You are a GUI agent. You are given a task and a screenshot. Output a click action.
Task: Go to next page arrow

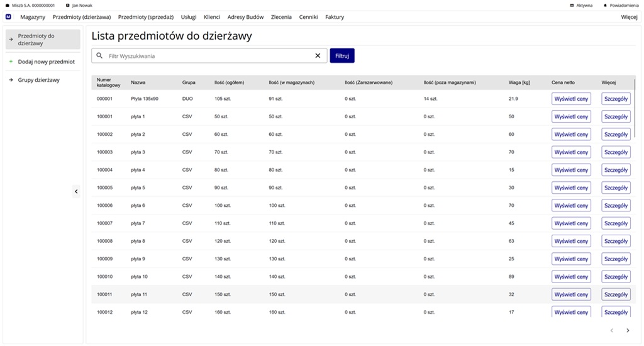tap(628, 330)
